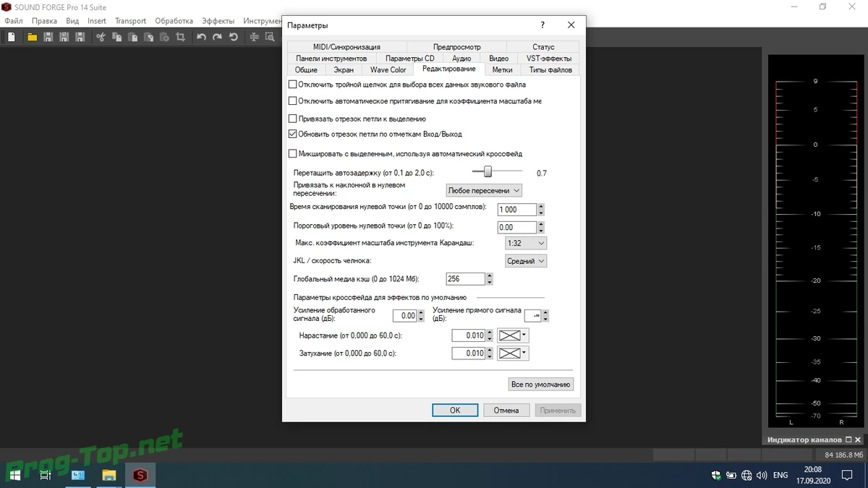The image size is (868, 488).
Task: Switch to the Метки tab
Action: [x=502, y=70]
